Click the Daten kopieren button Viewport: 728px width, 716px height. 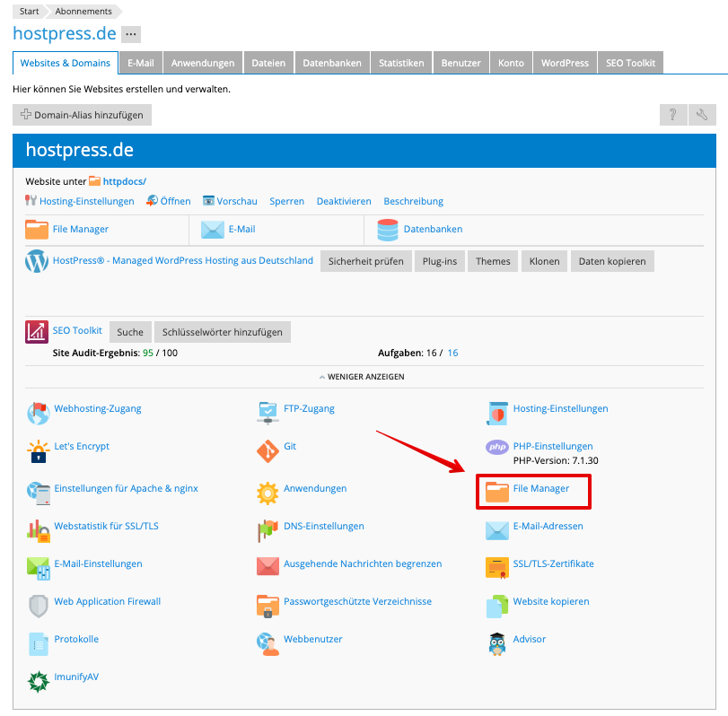tap(612, 261)
